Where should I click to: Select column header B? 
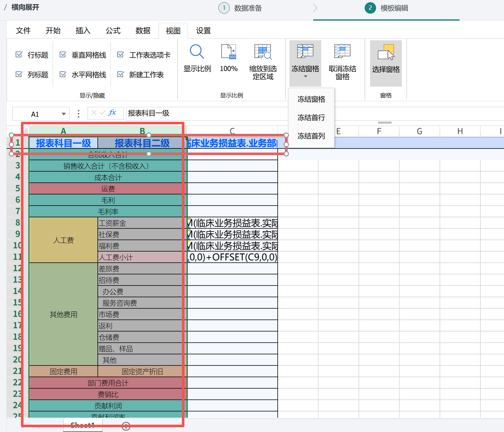point(142,131)
